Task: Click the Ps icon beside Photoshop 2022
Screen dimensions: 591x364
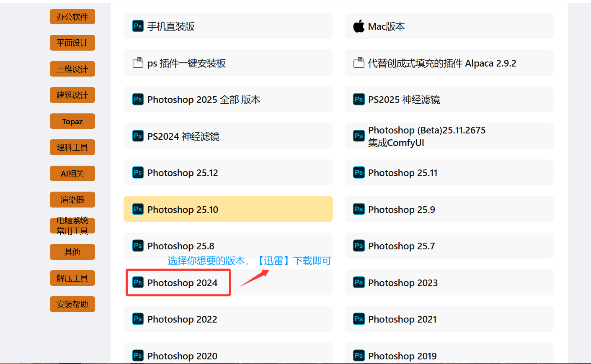Action: click(138, 319)
